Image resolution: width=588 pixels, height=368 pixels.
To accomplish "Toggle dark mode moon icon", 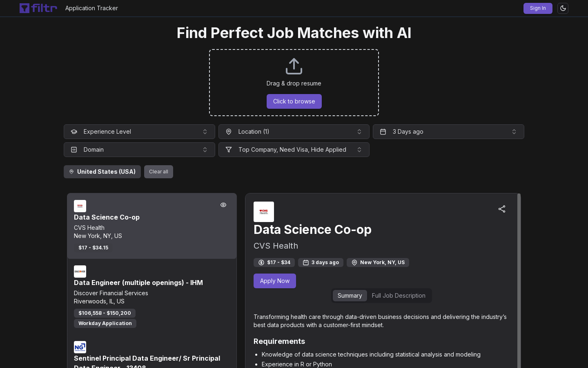I will click(563, 8).
